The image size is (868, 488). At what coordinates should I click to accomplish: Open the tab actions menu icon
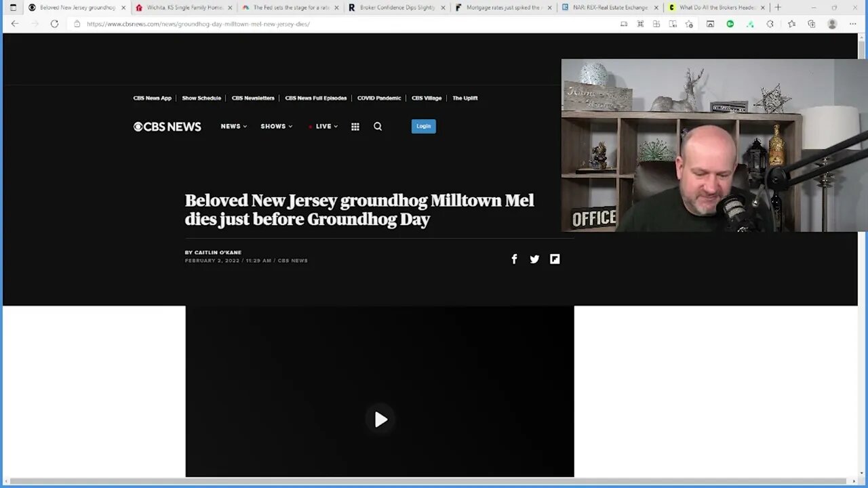(13, 7)
